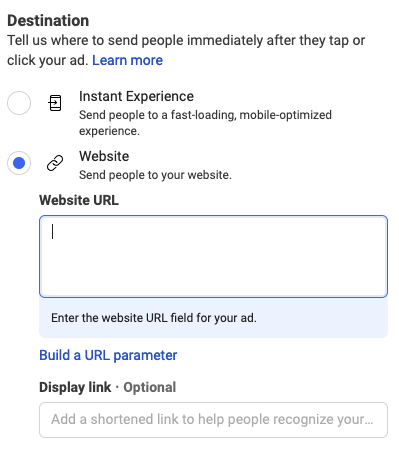Screen dimensions: 399x451
Task: Click the Display link field label
Action: point(75,387)
